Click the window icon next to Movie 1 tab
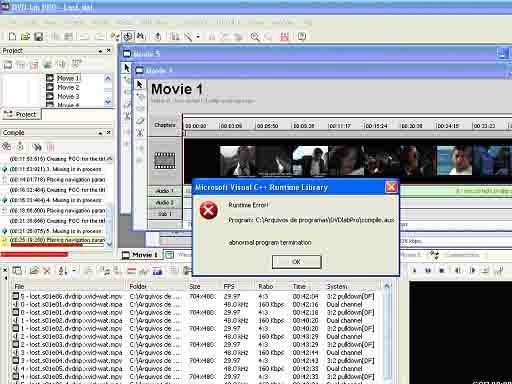This screenshot has width=512, height=384. (x=169, y=255)
